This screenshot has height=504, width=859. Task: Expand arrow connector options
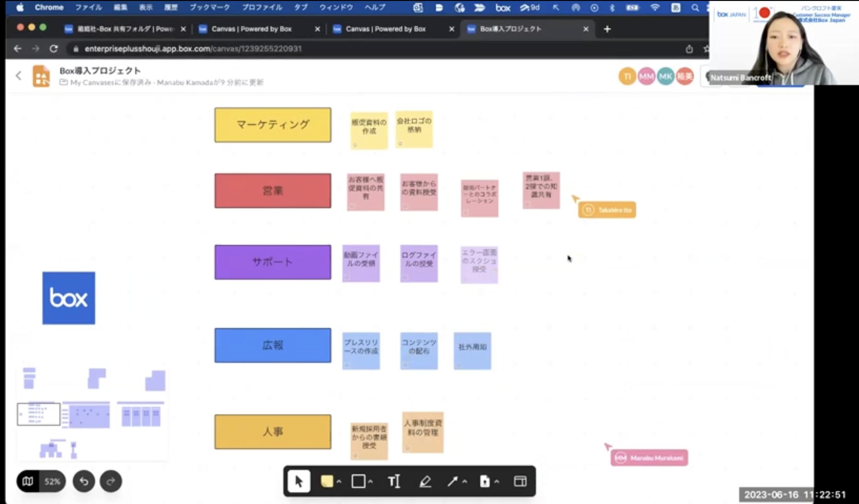(465, 482)
